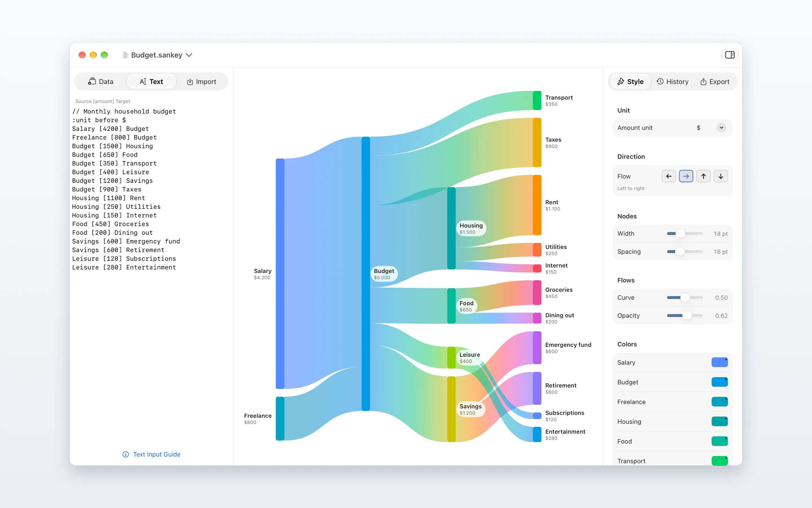Select the Salary node bar in diagram
This screenshot has width=812, height=508.
click(x=280, y=273)
